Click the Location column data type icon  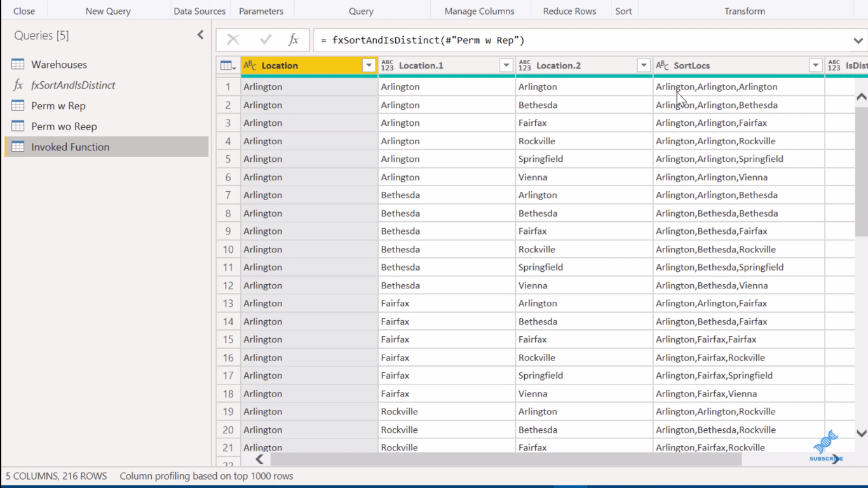(250, 65)
